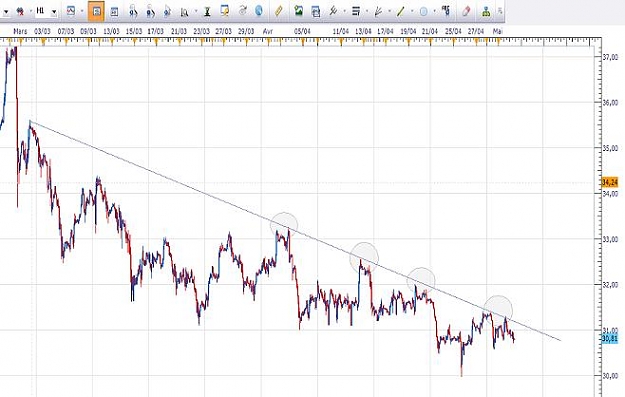Click the save chart as image icon
The image size is (625, 397).
click(x=299, y=11)
